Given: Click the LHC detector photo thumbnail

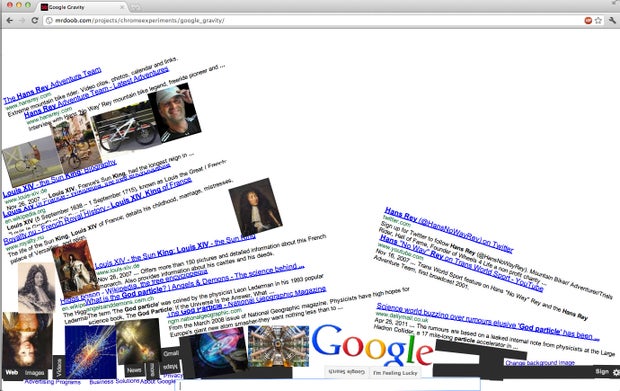Looking at the screenshot, I should pyautogui.click(x=278, y=346).
